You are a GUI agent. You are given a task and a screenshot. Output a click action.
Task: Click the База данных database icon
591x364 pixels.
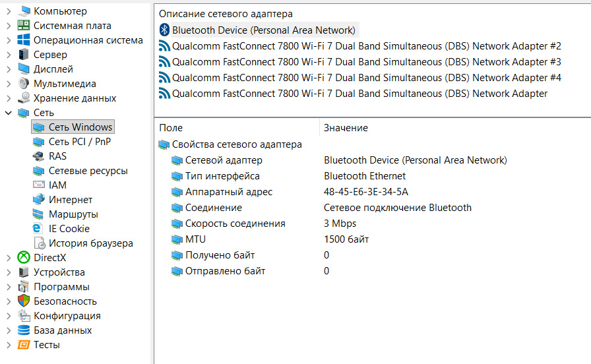point(24,330)
